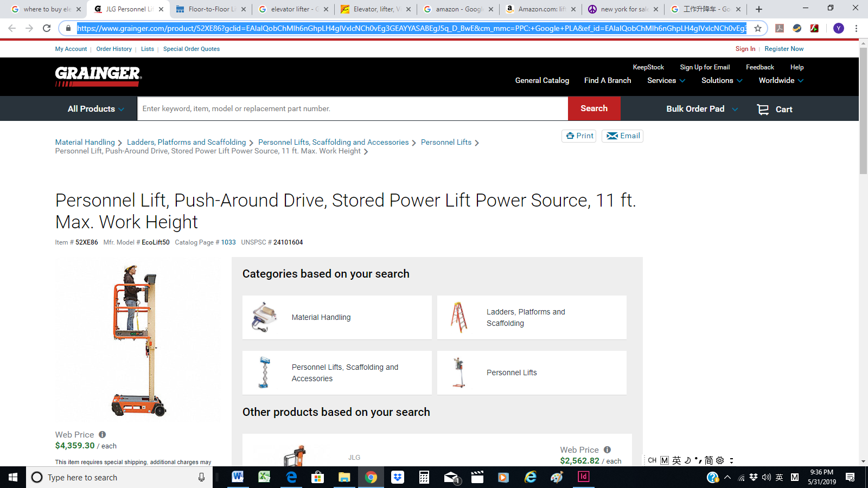The width and height of the screenshot is (868, 488).
Task: Go back to previous page
Action: point(12,28)
